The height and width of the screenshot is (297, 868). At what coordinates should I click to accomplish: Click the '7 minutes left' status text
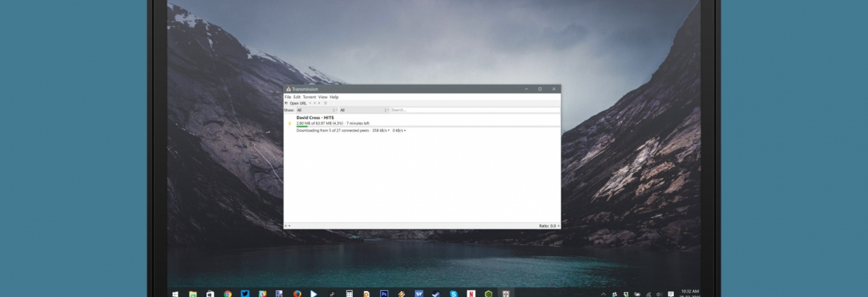[x=358, y=123]
